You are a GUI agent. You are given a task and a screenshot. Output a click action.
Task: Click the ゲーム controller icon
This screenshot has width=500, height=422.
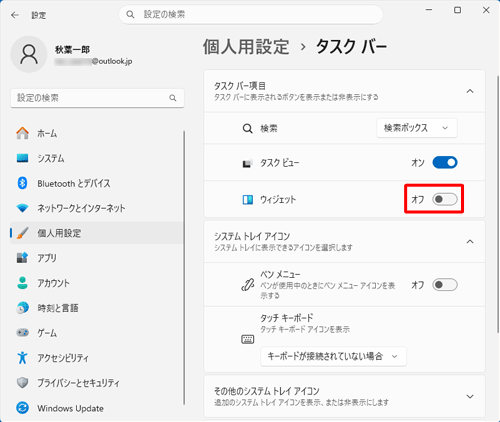(x=22, y=333)
